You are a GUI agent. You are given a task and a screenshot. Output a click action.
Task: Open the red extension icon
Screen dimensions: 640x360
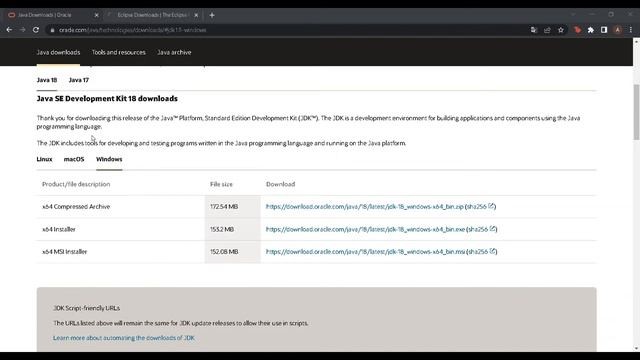577,30
